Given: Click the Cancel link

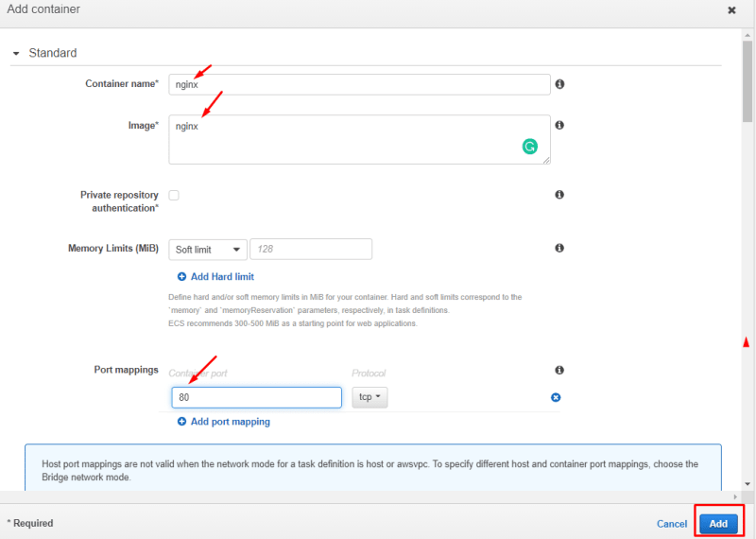Looking at the screenshot, I should [x=672, y=524].
